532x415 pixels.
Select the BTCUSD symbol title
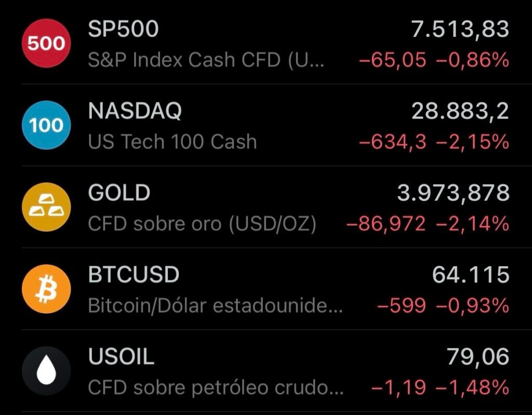click(x=134, y=275)
